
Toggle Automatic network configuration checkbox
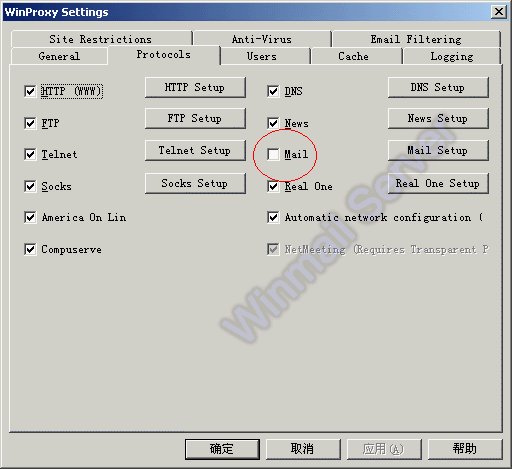tap(273, 217)
